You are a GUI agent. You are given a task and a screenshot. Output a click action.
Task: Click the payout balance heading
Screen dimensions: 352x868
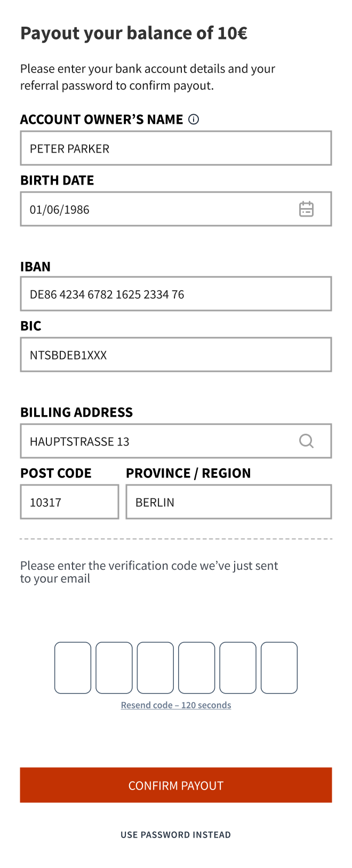[x=134, y=33]
